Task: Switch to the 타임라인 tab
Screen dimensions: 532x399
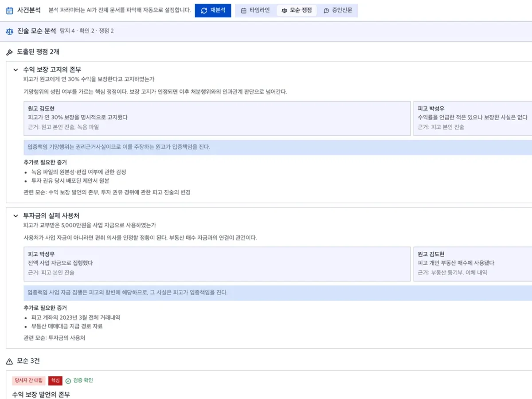Action: [x=255, y=10]
